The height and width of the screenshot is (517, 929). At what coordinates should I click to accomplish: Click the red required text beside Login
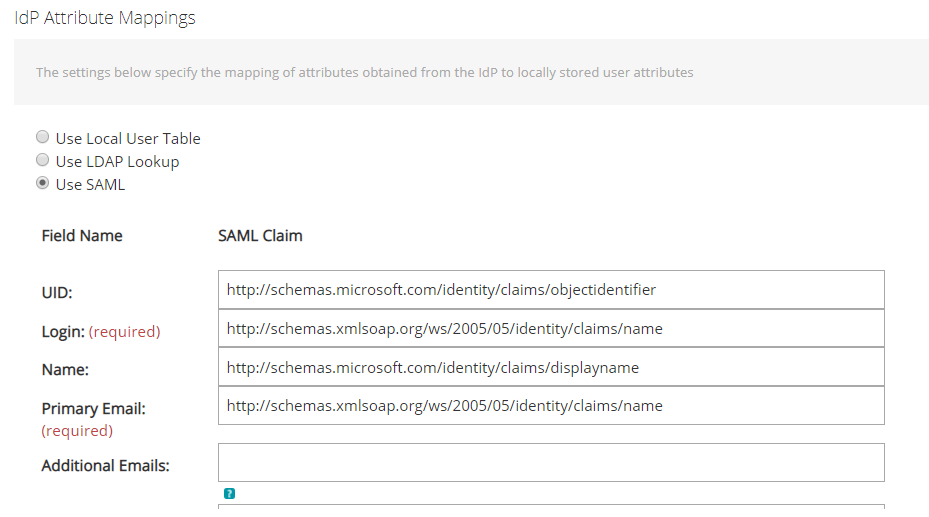click(124, 332)
